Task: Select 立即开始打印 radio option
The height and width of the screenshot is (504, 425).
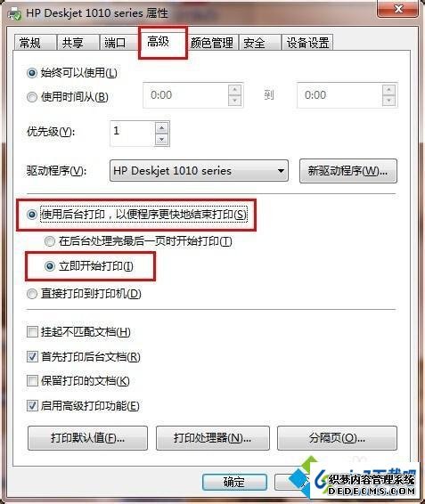Action: 50,266
